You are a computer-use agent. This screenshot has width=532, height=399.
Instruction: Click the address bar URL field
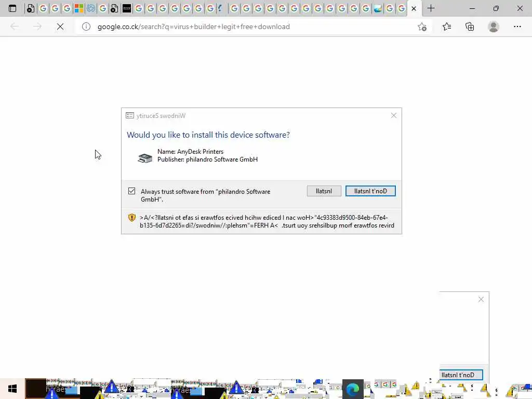251,26
